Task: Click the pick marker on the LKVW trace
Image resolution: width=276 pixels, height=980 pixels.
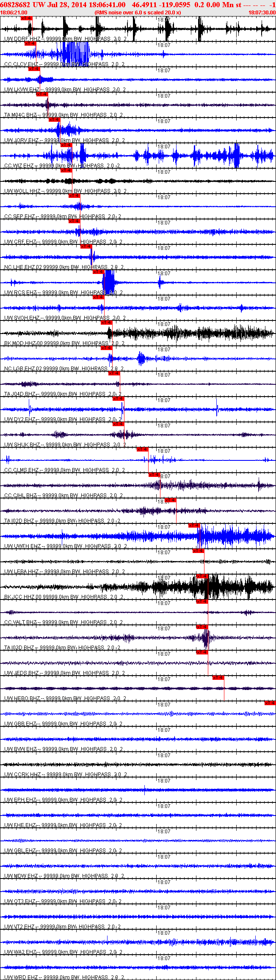Action: click(34, 69)
